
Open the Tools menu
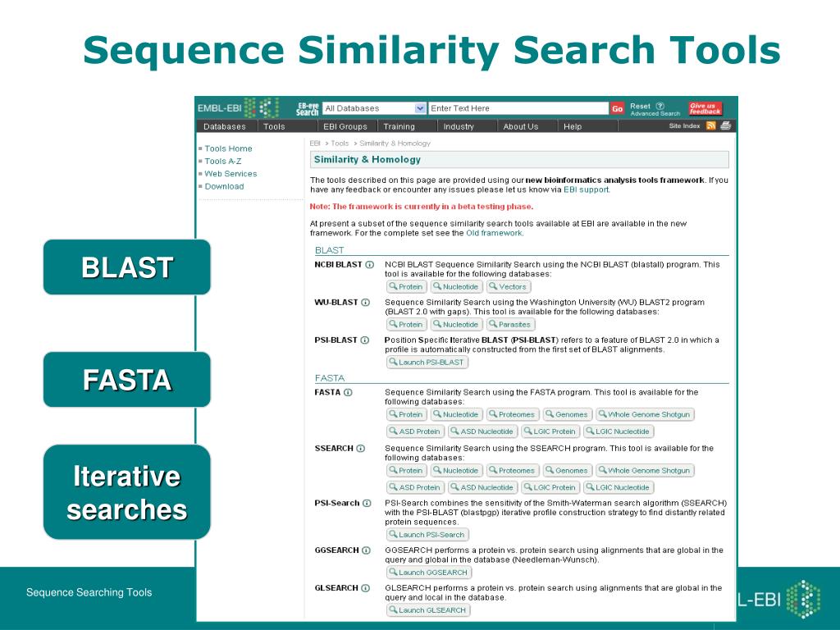pyautogui.click(x=274, y=126)
